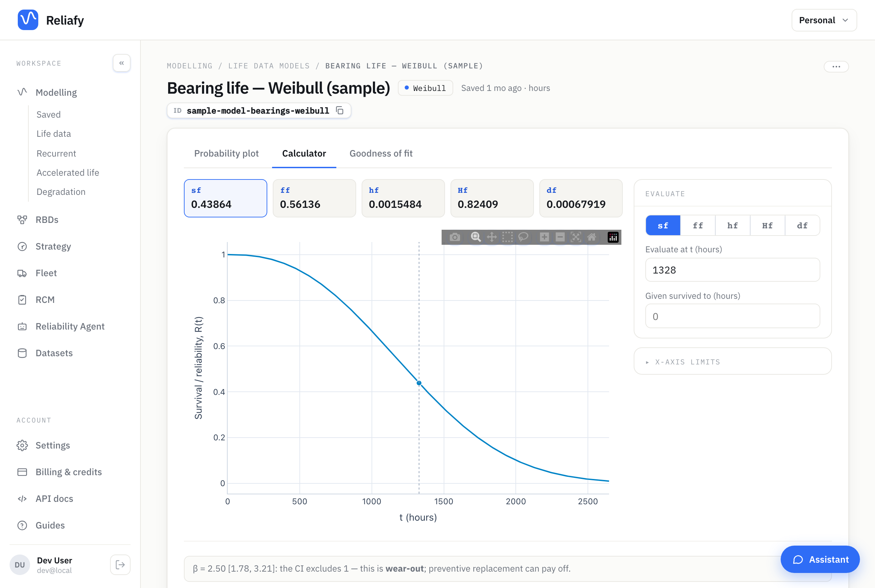Select the sf 0.43864 result card
The height and width of the screenshot is (588, 875).
(x=225, y=198)
